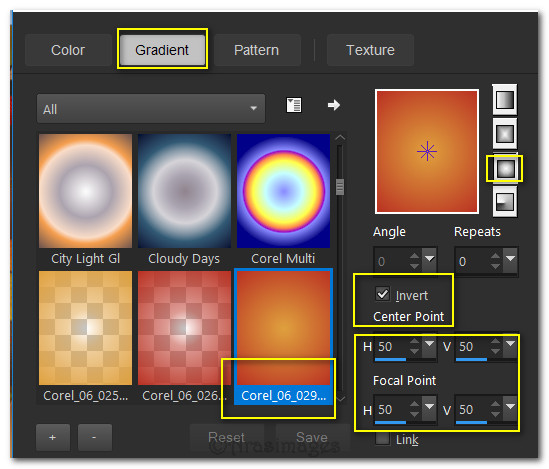The image size is (549, 469).
Task: Select the Sunburst gradient style icon
Action: [505, 168]
